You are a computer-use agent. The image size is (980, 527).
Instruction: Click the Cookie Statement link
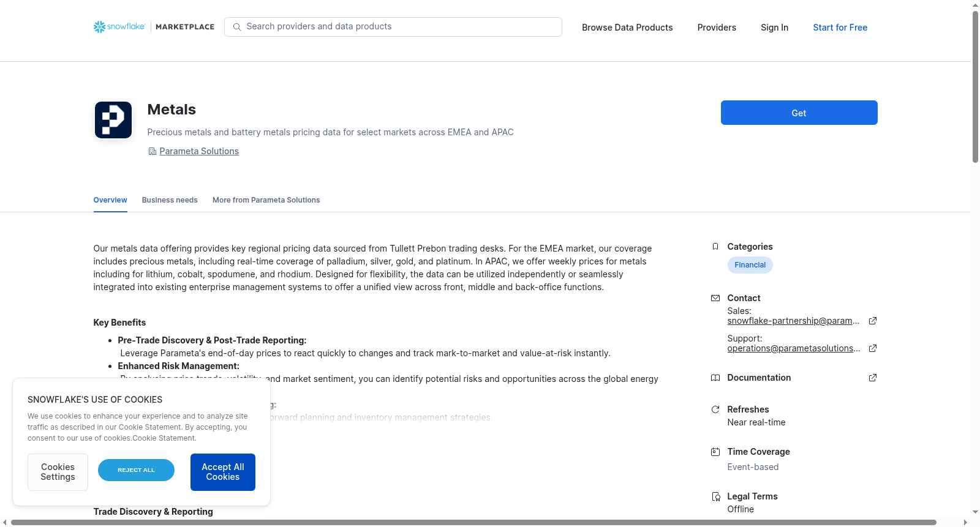[164, 438]
